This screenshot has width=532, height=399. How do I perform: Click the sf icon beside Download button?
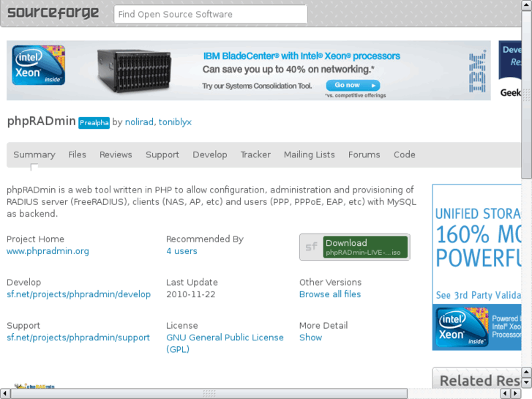click(312, 247)
